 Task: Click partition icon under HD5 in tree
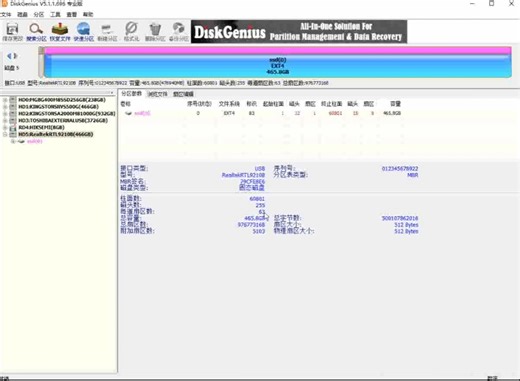(22, 141)
